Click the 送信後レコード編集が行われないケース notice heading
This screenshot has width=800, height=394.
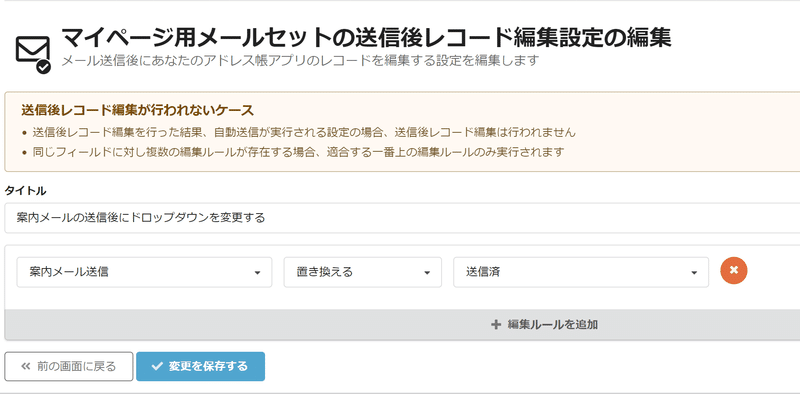tap(138, 110)
